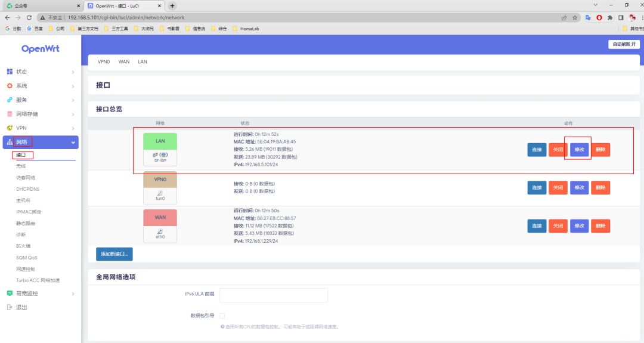The image size is (644, 343).
Task: Open the browser extensions puzzle icon
Action: tap(610, 18)
